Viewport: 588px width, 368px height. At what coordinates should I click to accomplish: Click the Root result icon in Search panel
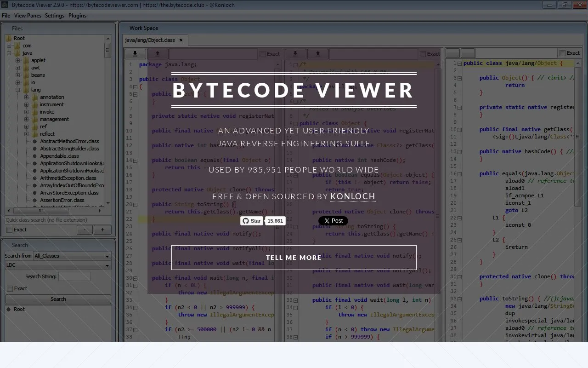(x=8, y=309)
